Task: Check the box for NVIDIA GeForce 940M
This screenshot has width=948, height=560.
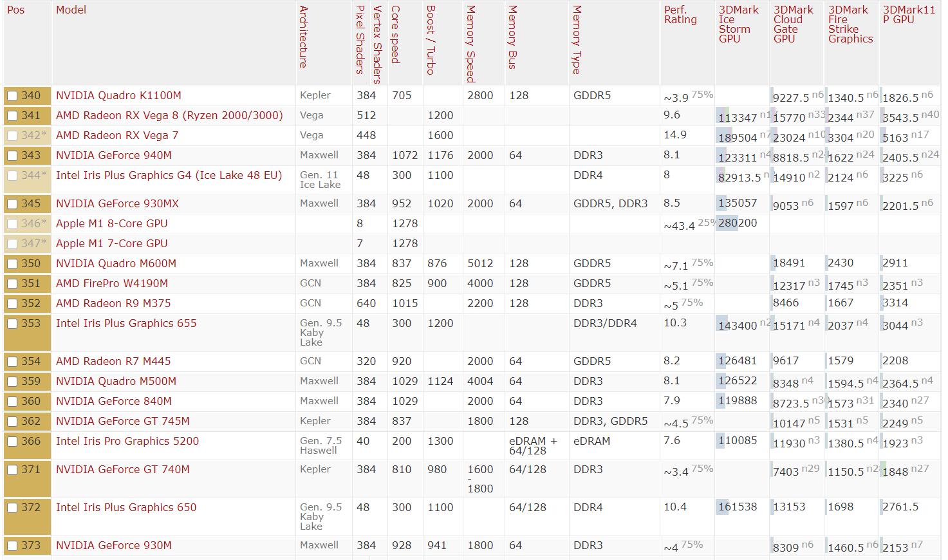Action: pos(12,156)
